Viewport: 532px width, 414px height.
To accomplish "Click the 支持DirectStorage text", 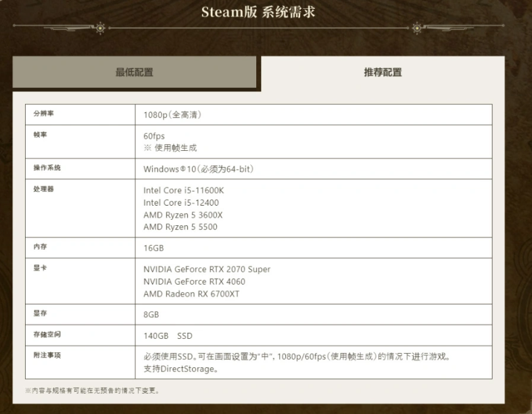I will [x=180, y=369].
